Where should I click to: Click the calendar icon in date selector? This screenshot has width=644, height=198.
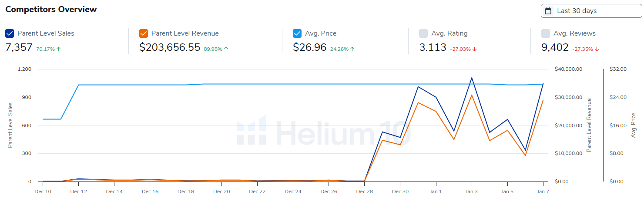(548, 11)
